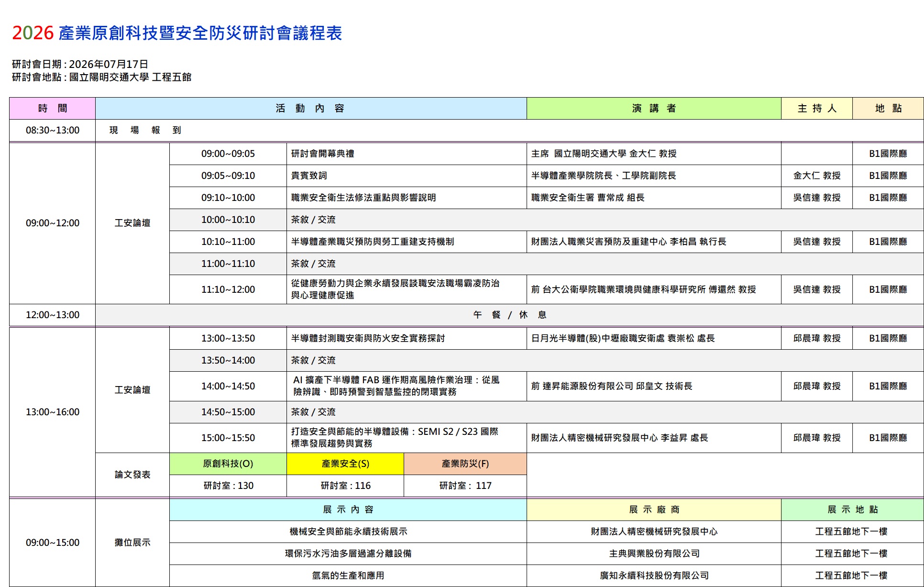Select 半導體封測職安衛與防火安全實務探討 session

click(x=368, y=338)
